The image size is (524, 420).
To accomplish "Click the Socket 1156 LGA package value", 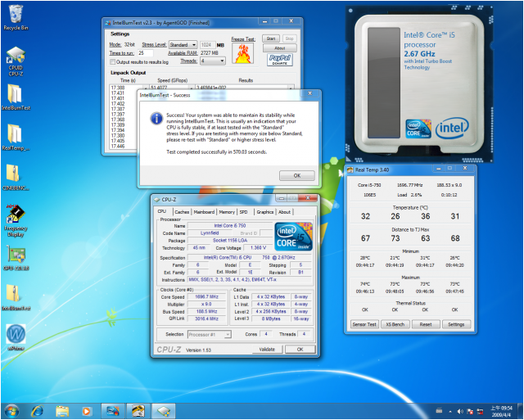I will click(230, 241).
